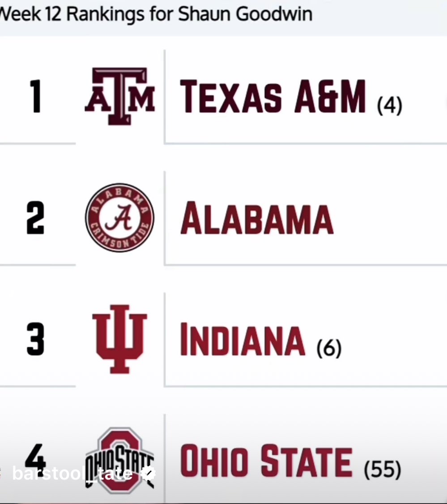This screenshot has height=504, width=447.
Task: Open the Texas A&M team name
Action: 272,97
